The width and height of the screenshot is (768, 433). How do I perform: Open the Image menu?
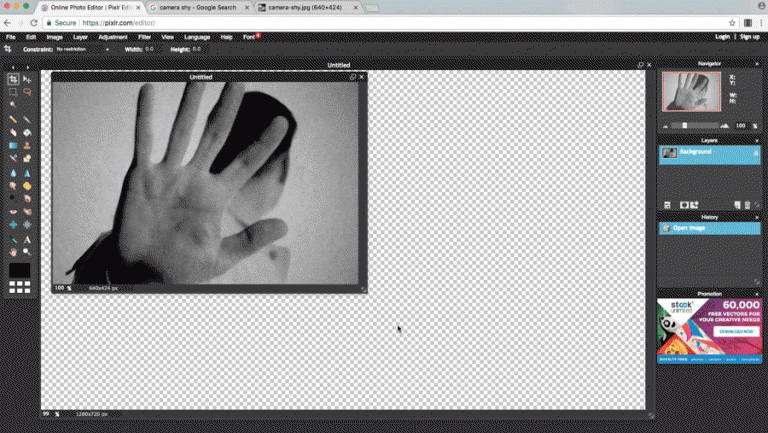point(54,37)
